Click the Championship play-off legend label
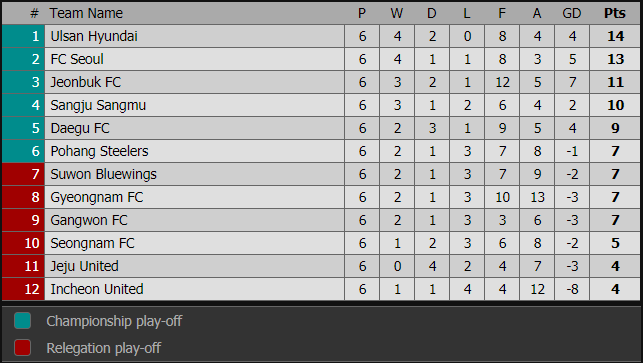 coord(114,321)
